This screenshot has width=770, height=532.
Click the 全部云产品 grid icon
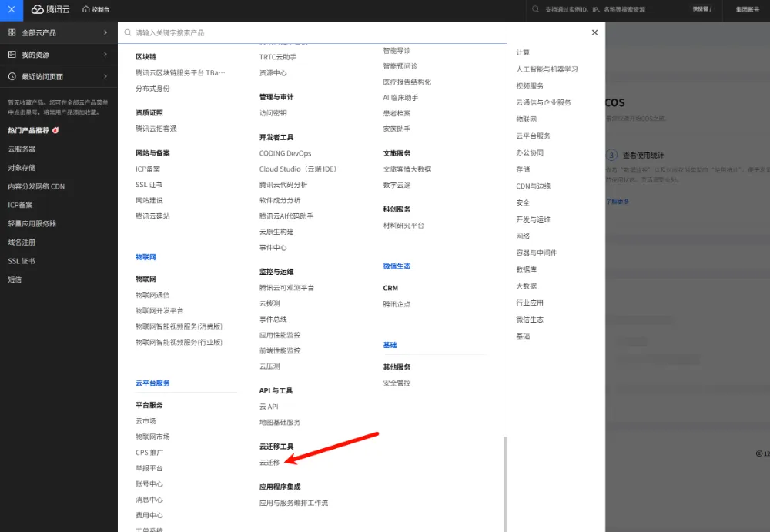click(12, 32)
